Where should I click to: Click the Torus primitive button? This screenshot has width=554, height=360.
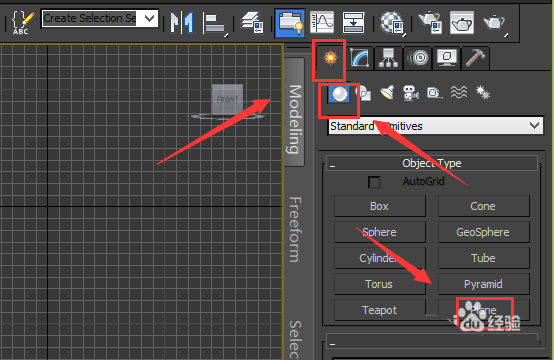[380, 284]
